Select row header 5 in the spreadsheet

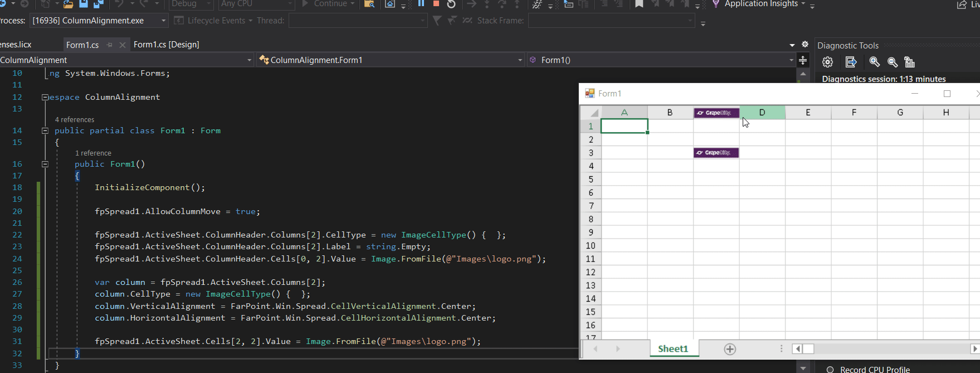click(591, 180)
